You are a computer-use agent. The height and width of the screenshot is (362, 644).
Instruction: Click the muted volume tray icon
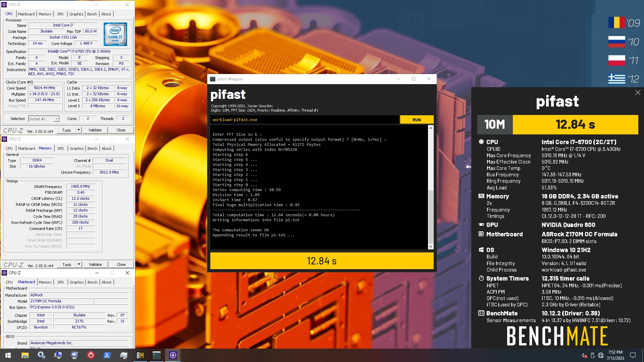[584, 355]
